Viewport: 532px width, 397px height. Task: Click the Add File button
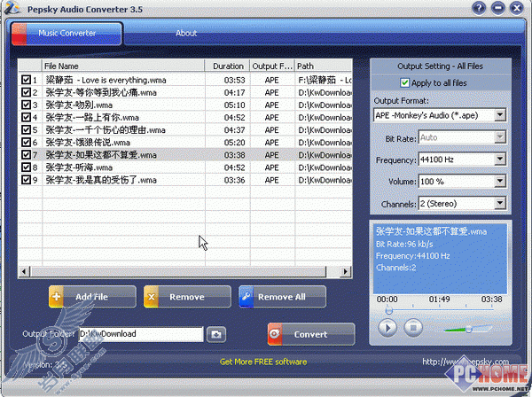click(92, 297)
